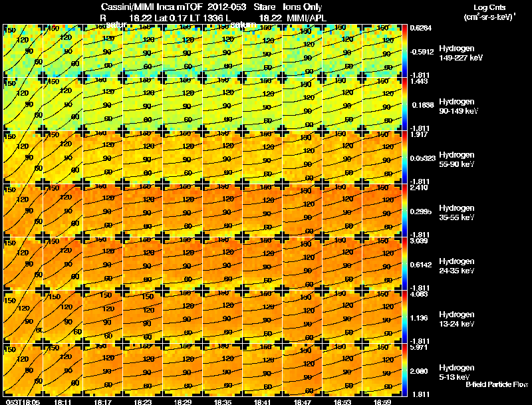This screenshot has width=532, height=405.
Task: Click the 1.443 colorbar value
Action: point(419,81)
